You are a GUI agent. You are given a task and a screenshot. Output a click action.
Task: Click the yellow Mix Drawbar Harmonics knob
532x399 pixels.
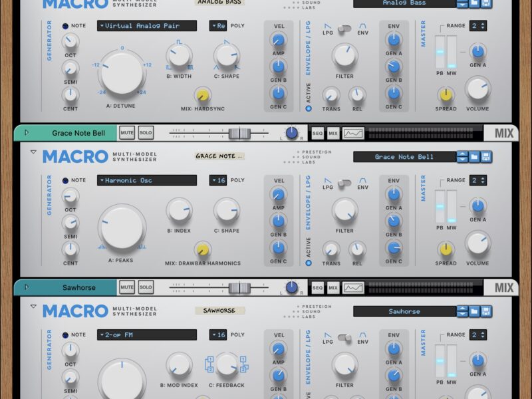coord(203,250)
